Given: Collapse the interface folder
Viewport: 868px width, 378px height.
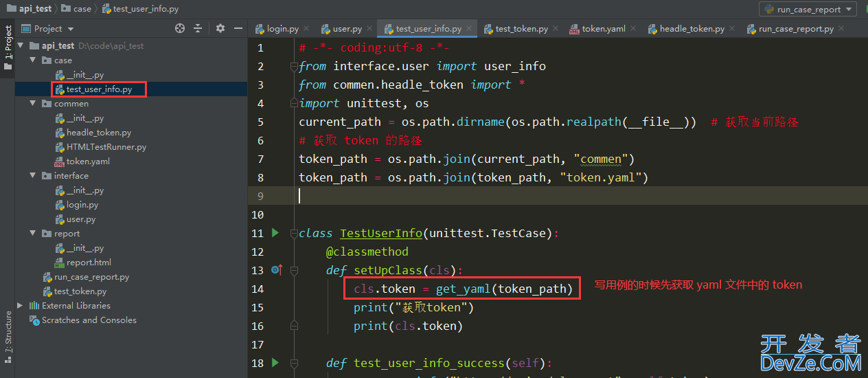Looking at the screenshot, I should (32, 176).
